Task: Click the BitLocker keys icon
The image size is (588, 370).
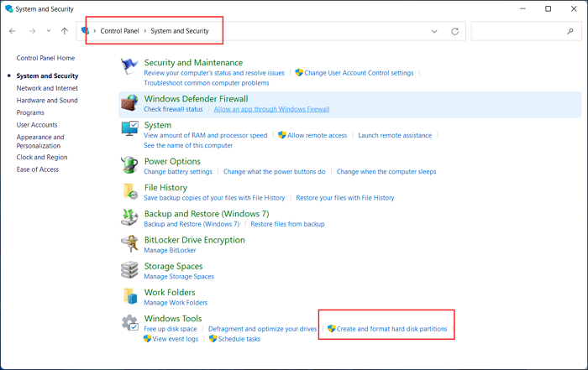Action: click(x=129, y=243)
